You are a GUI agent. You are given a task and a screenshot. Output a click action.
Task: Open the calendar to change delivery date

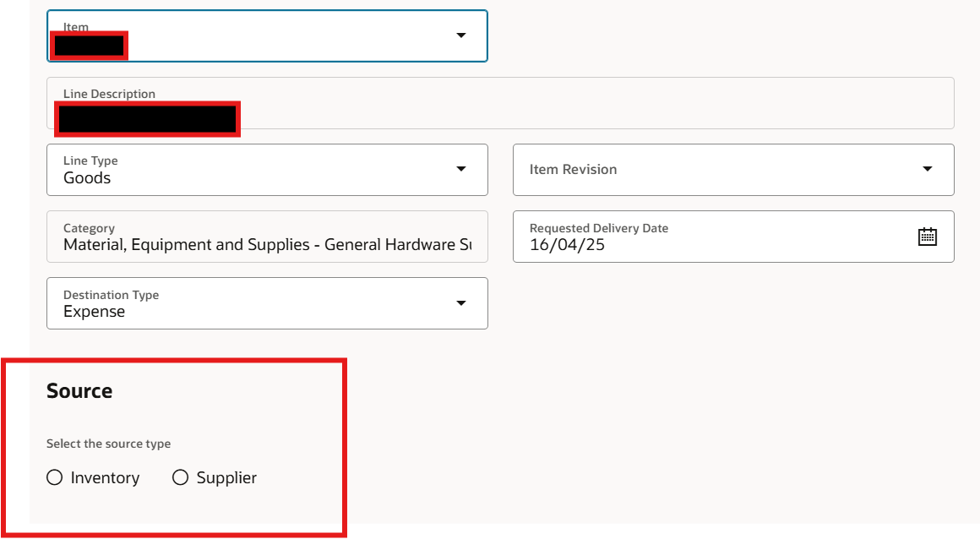point(927,237)
